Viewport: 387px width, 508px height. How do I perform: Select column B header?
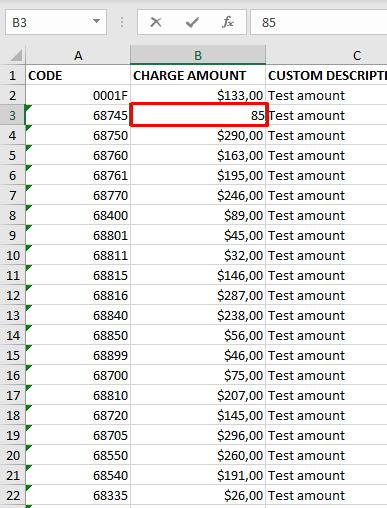point(198,55)
